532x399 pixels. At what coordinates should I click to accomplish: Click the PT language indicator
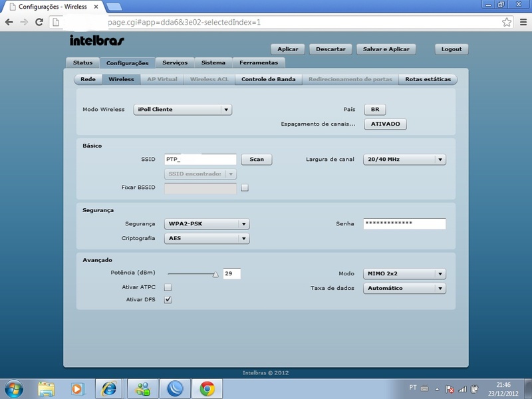click(413, 388)
